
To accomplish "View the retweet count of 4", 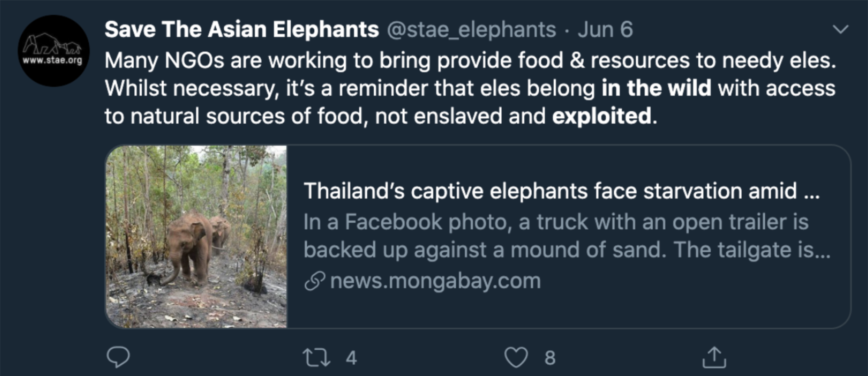I will point(352,358).
